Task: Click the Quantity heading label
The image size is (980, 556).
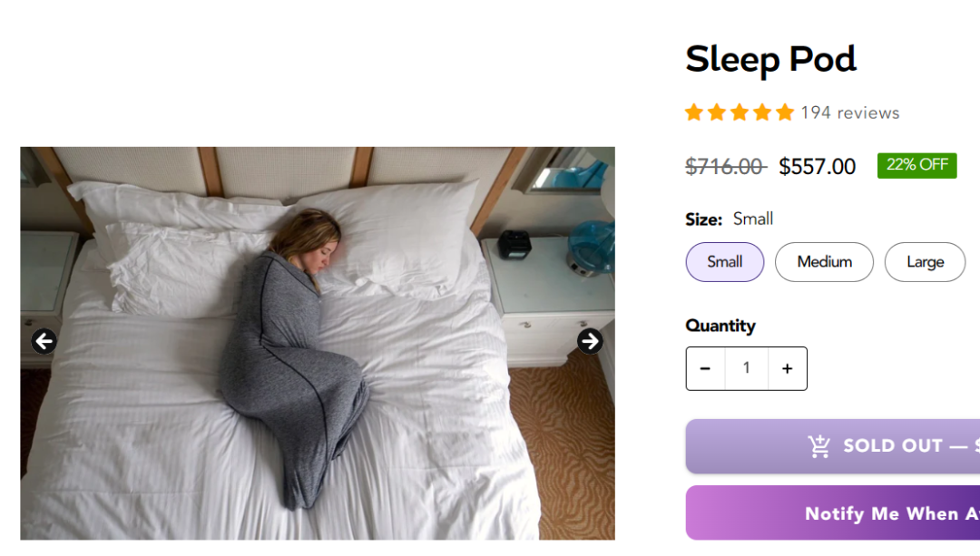Action: coord(720,326)
